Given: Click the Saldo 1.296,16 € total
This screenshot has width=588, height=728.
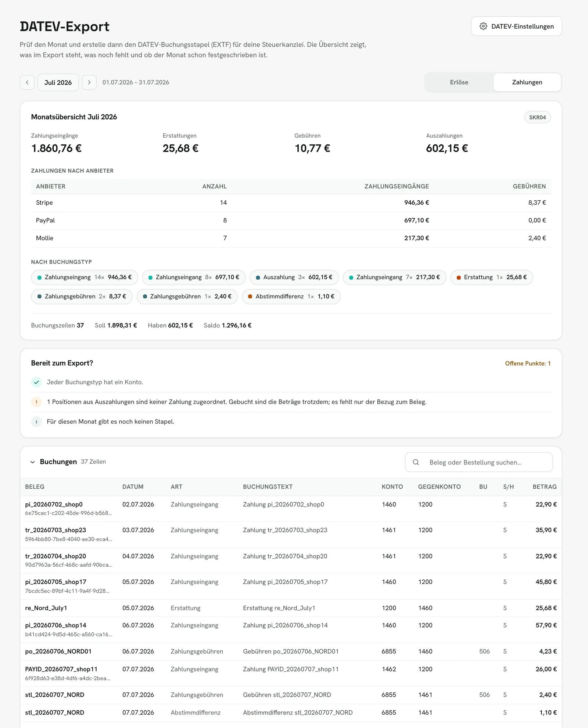Looking at the screenshot, I should tap(227, 325).
